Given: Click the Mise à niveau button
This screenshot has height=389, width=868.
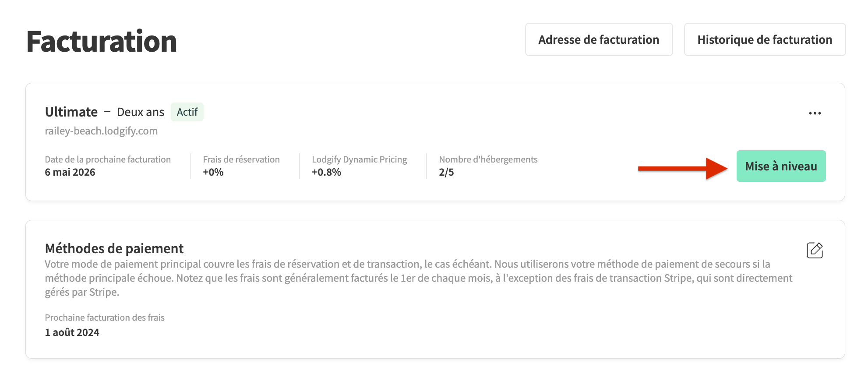Looking at the screenshot, I should (x=781, y=166).
